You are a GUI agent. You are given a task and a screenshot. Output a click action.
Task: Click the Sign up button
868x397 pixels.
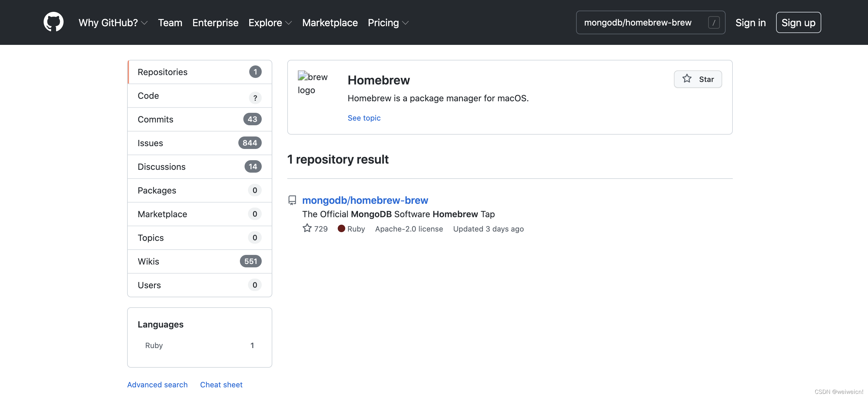pos(798,22)
